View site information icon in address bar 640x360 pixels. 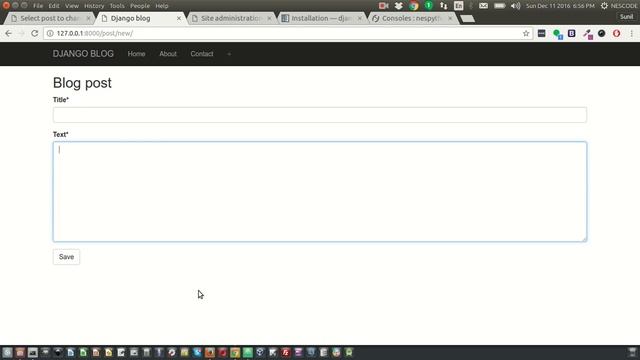(x=50, y=33)
